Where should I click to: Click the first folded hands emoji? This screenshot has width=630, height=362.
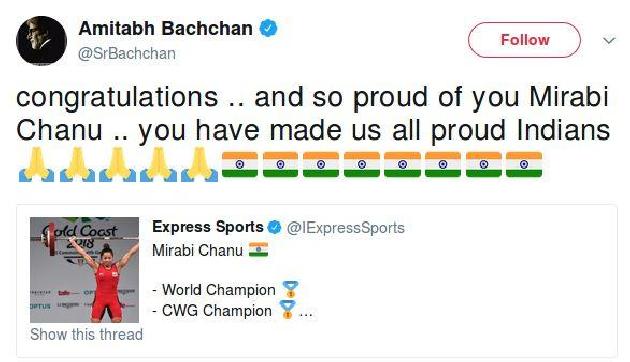36,164
